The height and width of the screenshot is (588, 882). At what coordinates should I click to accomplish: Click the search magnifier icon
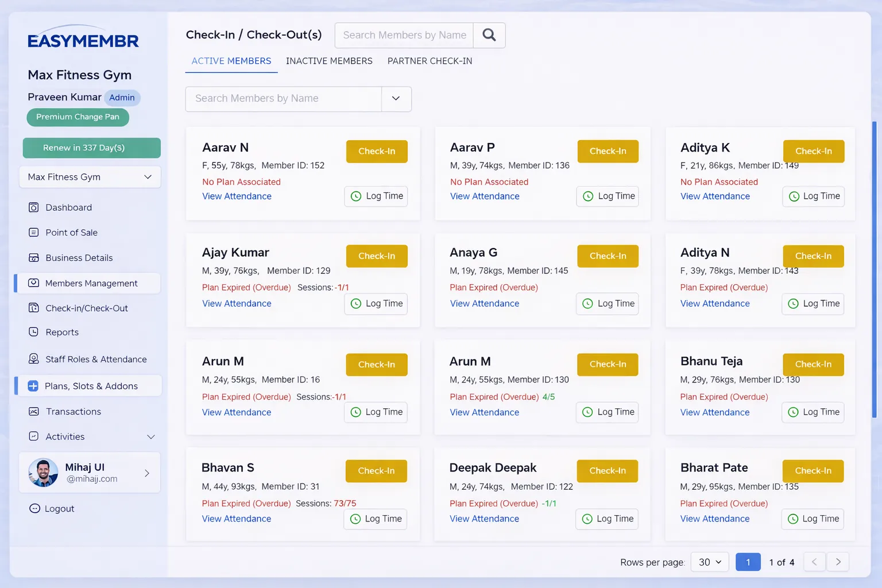[489, 35]
